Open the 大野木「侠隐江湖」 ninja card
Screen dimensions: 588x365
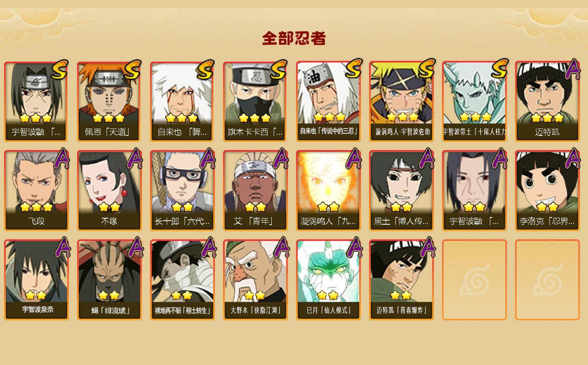255,280
